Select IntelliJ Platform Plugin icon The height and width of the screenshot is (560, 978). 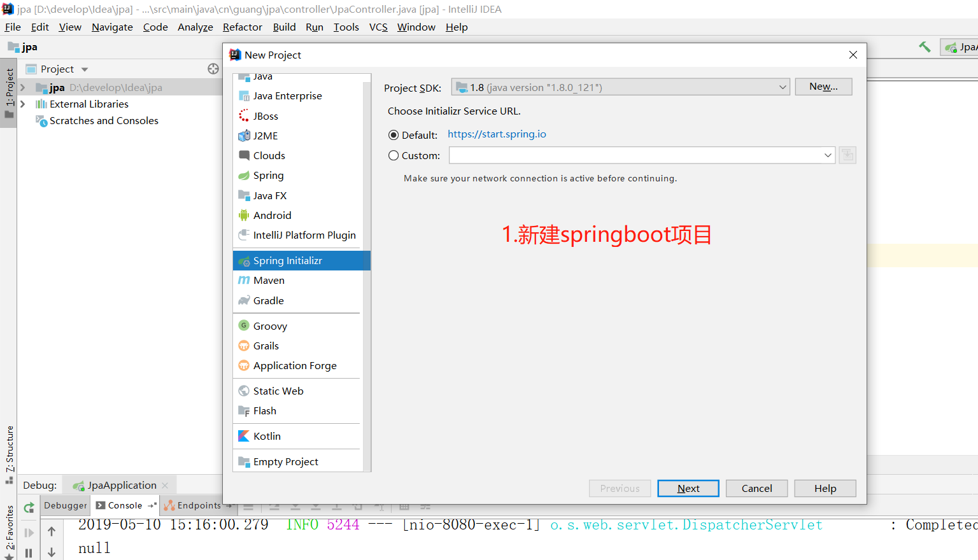point(244,235)
